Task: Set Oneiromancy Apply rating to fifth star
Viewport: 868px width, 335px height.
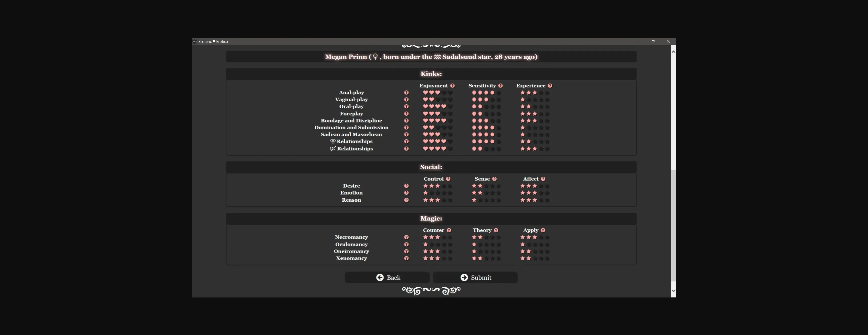Action: (x=547, y=252)
